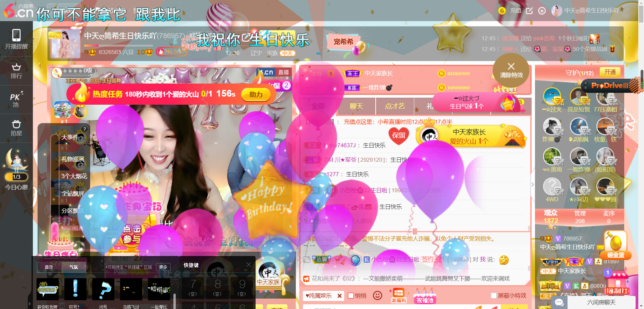This screenshot has width=644, height=309.
Task: Collapse the side panel with right chevron
Action: (x=533, y=185)
